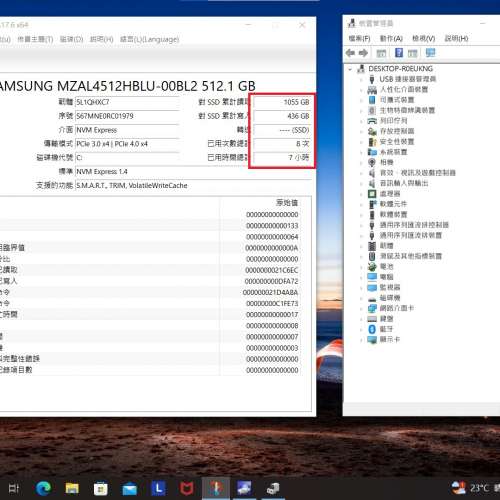Select the 相機 camera icon

372,162
